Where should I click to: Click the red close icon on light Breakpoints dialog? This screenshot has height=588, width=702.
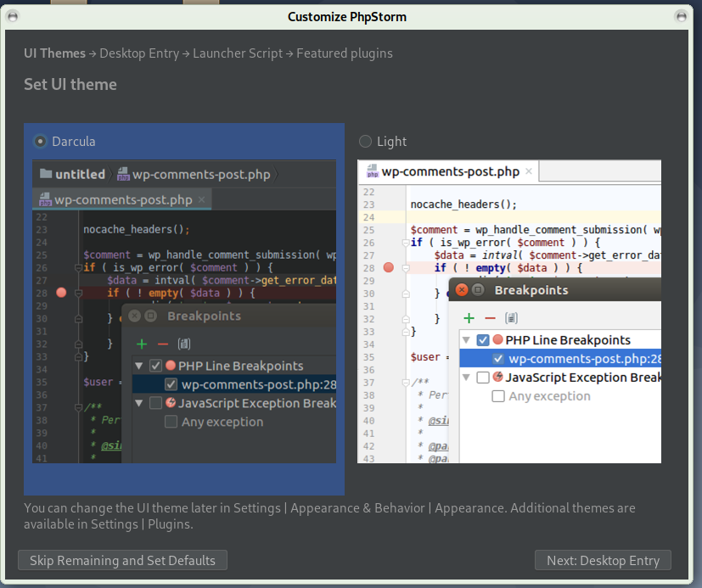tap(462, 290)
